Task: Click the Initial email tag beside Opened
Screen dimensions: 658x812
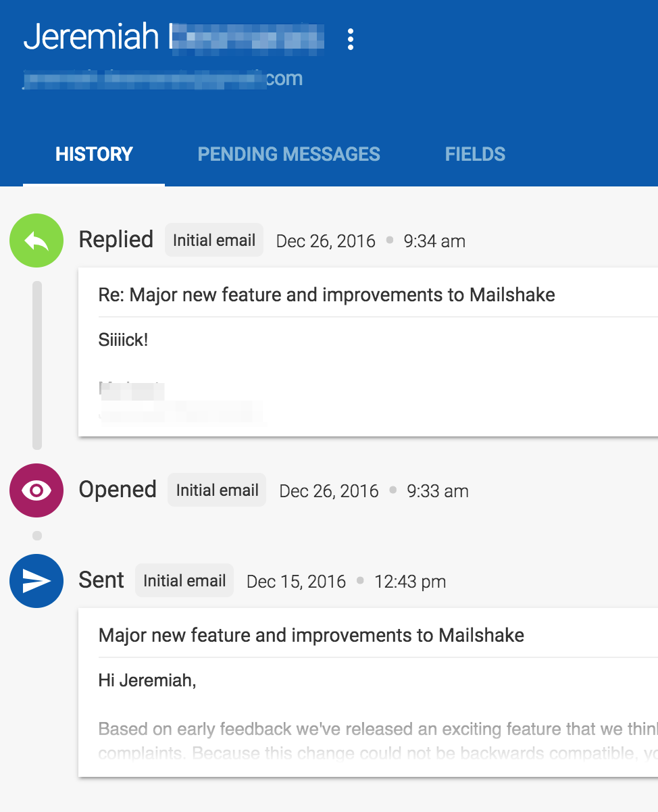Action: [217, 490]
